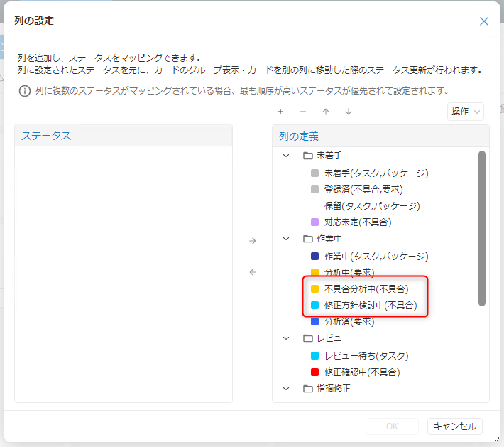Collapse the レビュー column group

coord(286,338)
